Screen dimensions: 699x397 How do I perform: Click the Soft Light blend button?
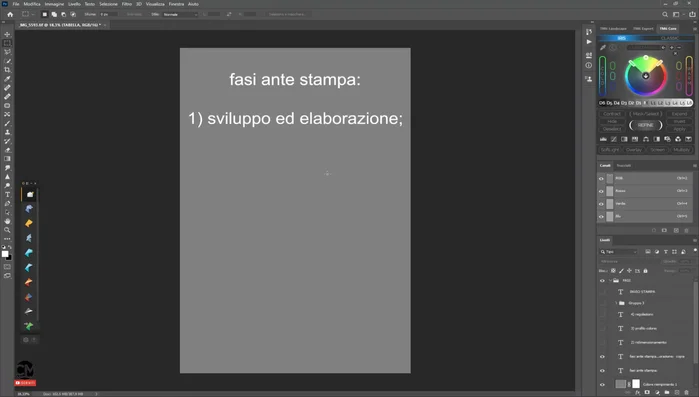pyautogui.click(x=610, y=150)
